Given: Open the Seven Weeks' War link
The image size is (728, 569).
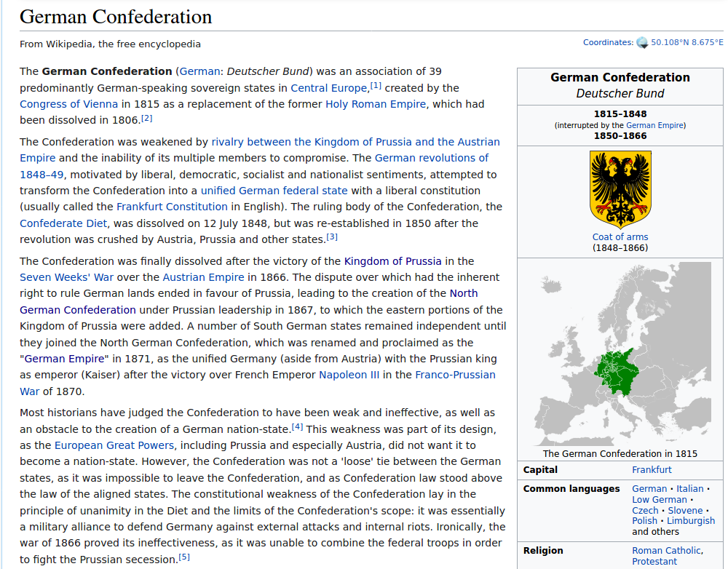Looking at the screenshot, I should coord(66,277).
